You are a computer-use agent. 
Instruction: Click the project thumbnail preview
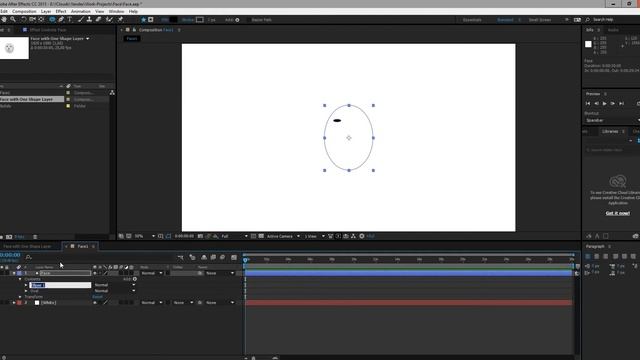tap(14, 48)
